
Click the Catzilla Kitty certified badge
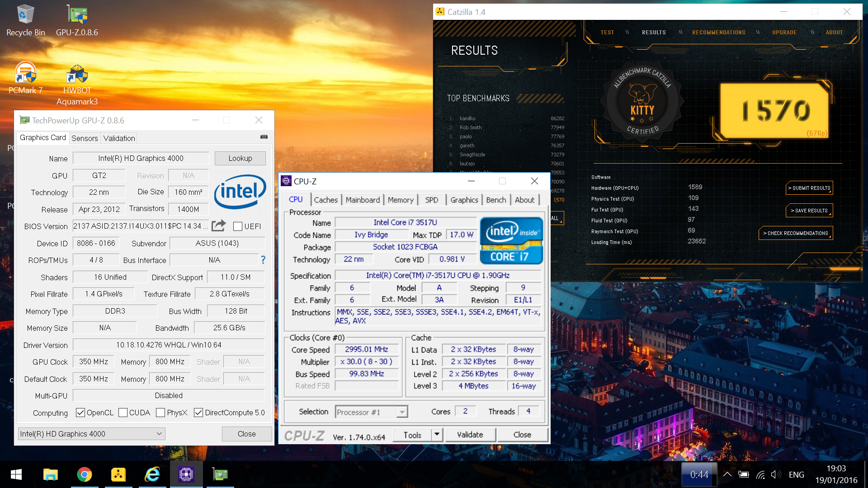click(642, 102)
